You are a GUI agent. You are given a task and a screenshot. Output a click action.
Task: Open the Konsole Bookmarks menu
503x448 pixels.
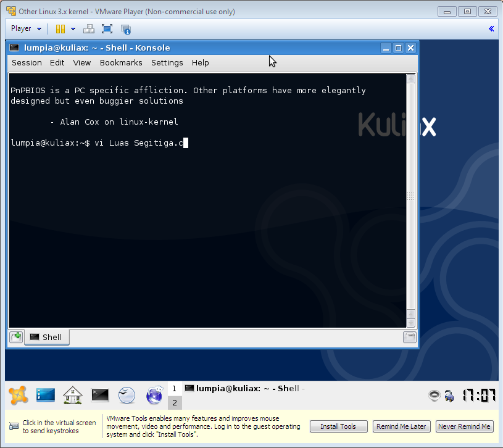(x=121, y=63)
